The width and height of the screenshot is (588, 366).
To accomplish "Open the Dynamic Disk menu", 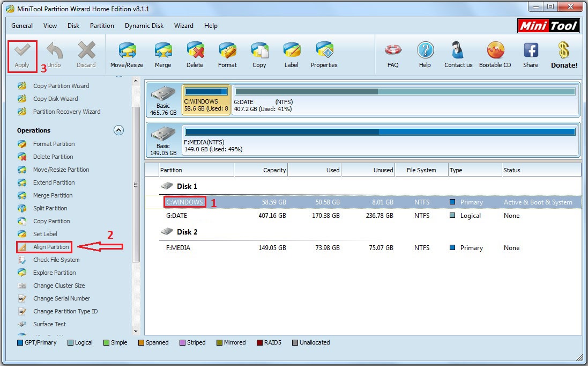I will tap(144, 26).
